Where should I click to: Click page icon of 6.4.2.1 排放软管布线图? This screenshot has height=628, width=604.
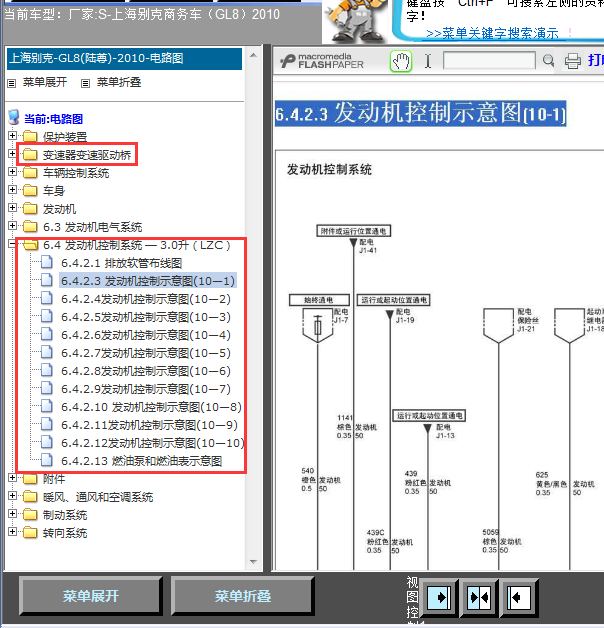(x=47, y=262)
